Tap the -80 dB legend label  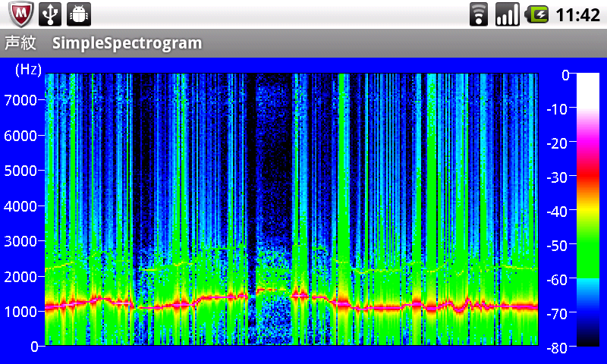pos(557,348)
